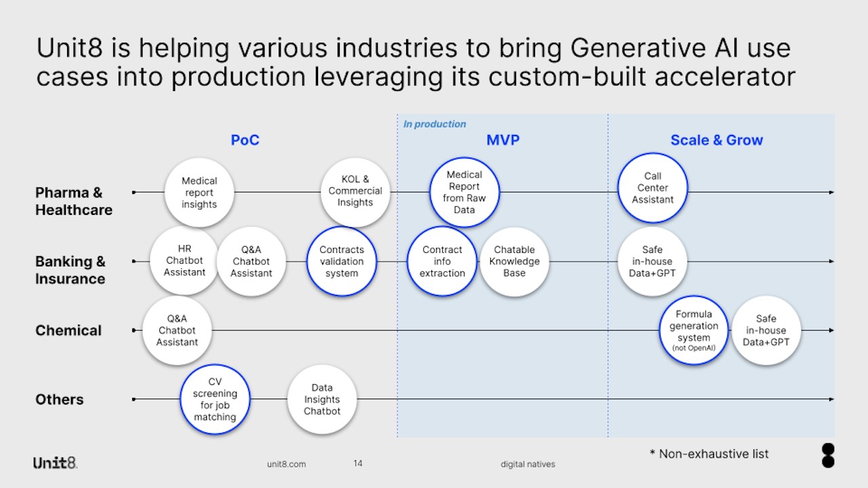
Task: Click the slide title about Generative AI
Action: coord(416,62)
